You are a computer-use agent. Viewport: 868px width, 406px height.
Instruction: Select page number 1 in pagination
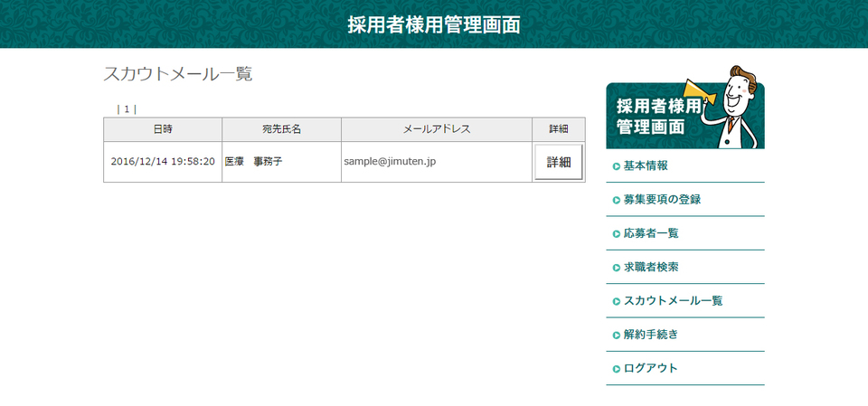tap(127, 109)
